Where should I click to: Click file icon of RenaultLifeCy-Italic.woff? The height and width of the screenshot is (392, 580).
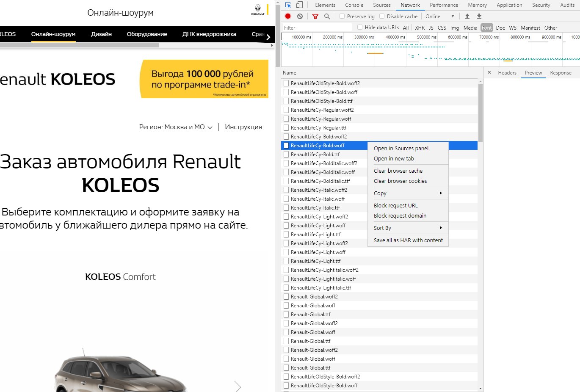pos(286,199)
